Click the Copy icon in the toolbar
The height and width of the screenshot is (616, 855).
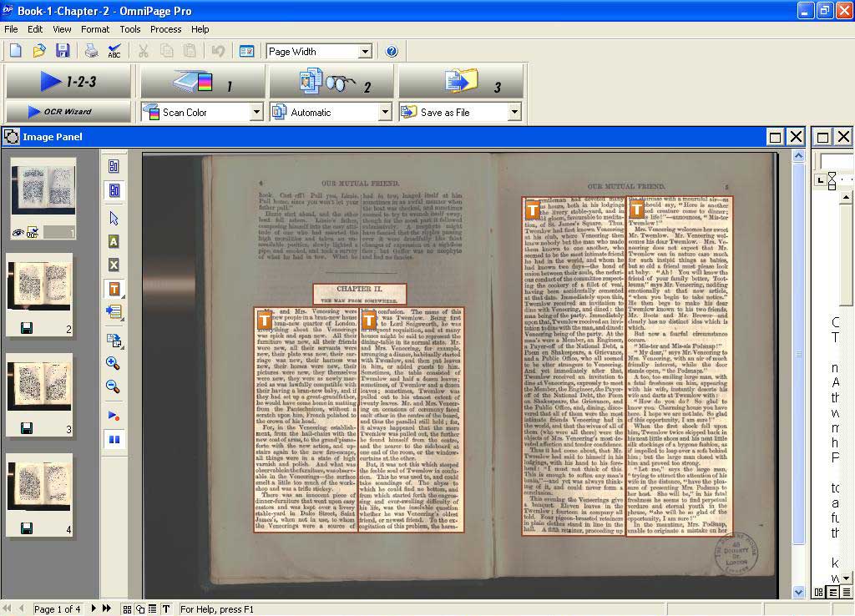pos(166,51)
